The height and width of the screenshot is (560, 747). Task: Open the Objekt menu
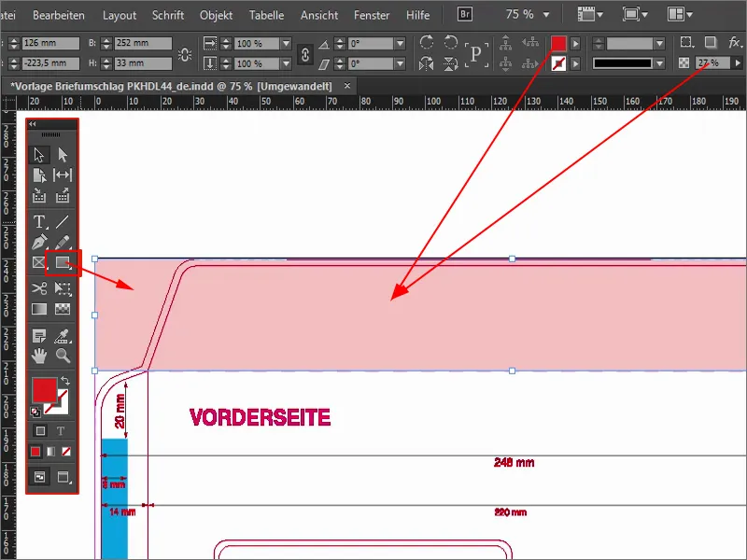click(217, 15)
